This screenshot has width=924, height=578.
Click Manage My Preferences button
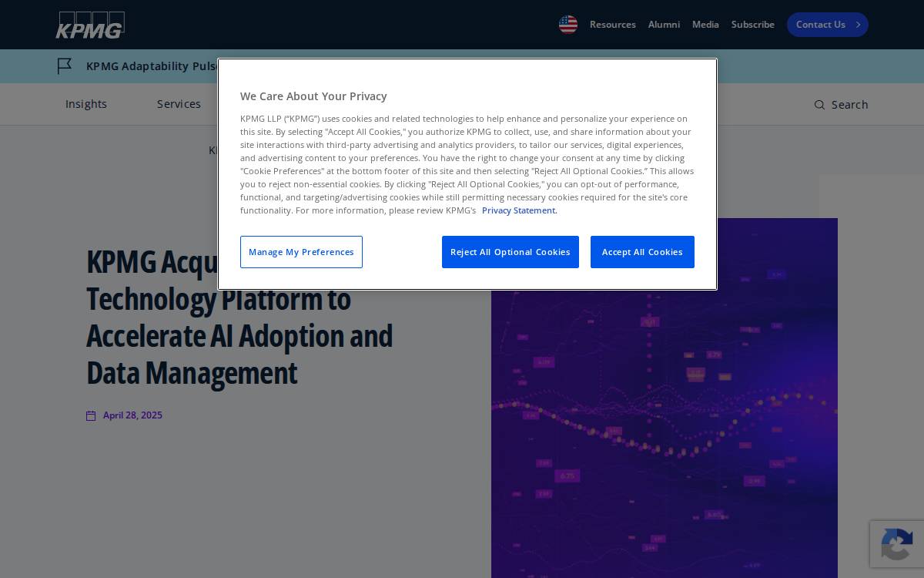point(301,252)
